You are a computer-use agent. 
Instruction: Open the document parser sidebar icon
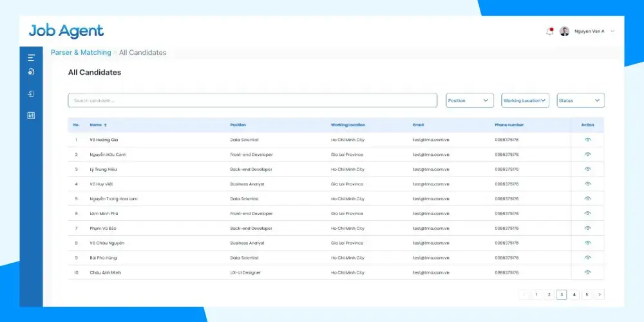31,71
